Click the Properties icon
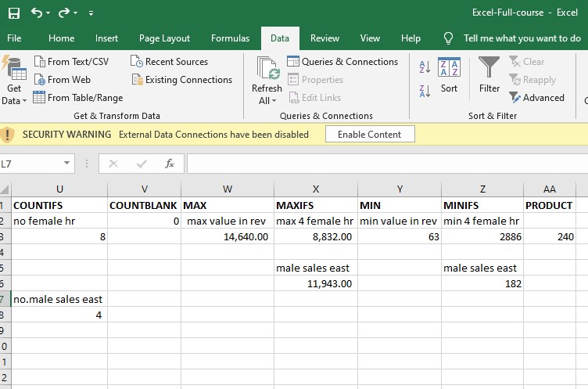 293,80
